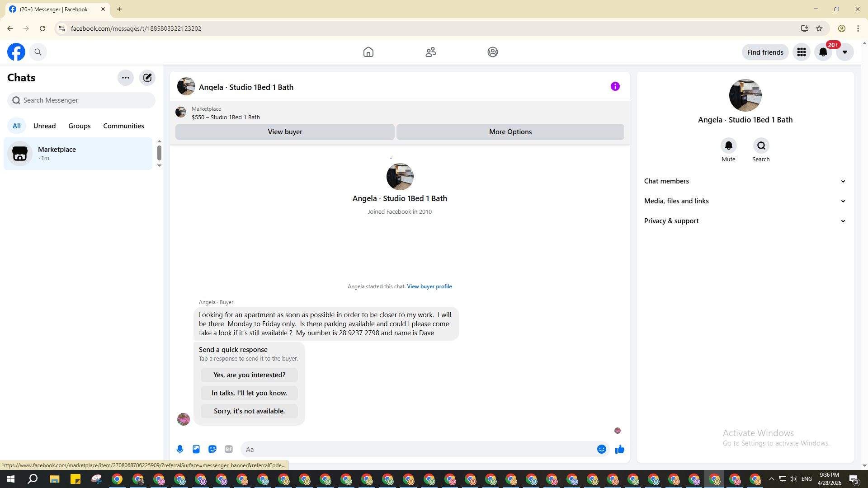Switch to the Unread chats tab

[x=44, y=126]
